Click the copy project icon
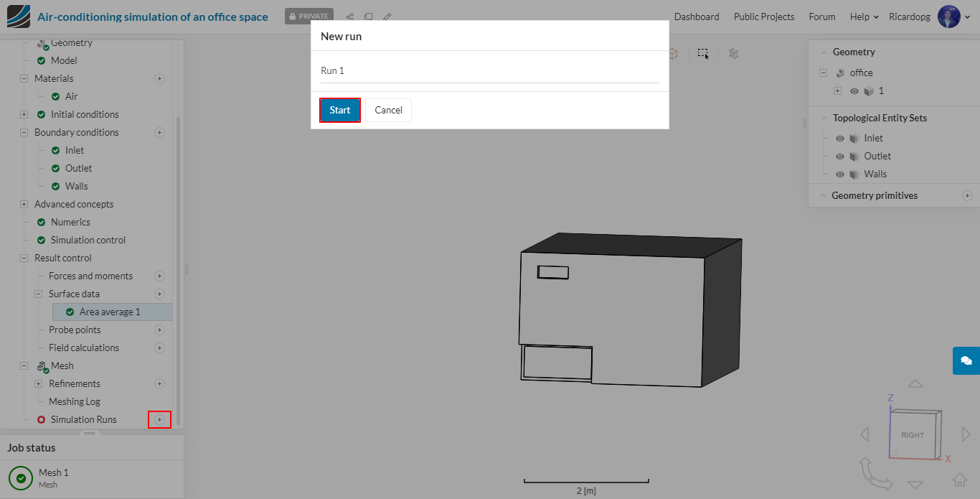Image resolution: width=980 pixels, height=499 pixels. [368, 17]
